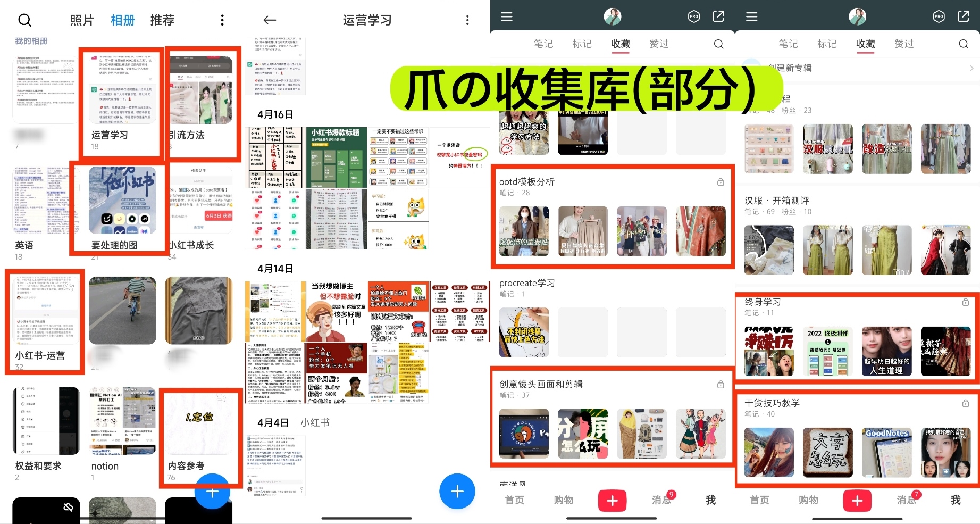Screen dimensions: 980x524
Task: Tap the lock icon on the 干货技巧教学 collection
Action: [x=966, y=403]
